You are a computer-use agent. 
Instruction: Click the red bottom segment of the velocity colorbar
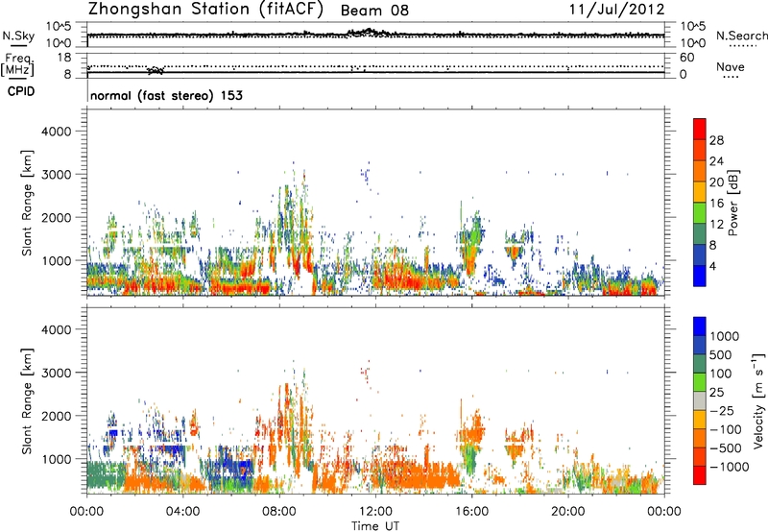click(x=700, y=475)
